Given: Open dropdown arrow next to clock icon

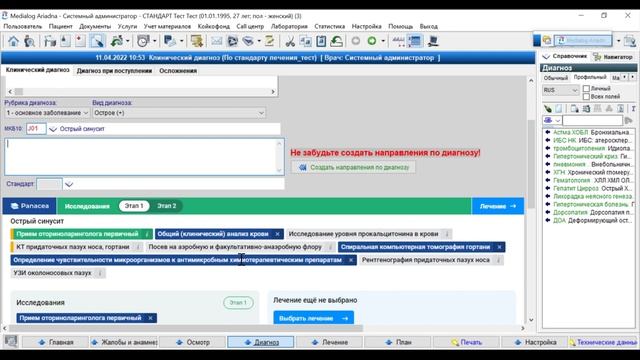Looking at the screenshot, I should 154,41.
